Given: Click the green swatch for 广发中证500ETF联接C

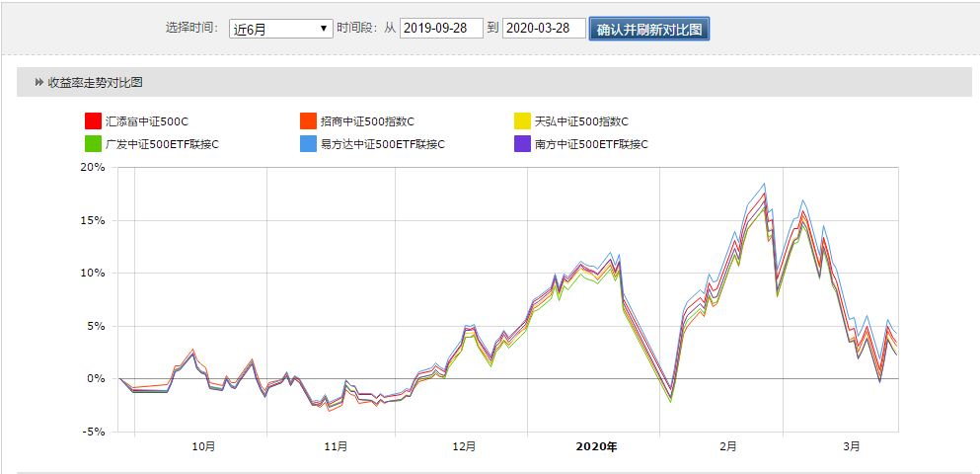Looking at the screenshot, I should tap(93, 144).
